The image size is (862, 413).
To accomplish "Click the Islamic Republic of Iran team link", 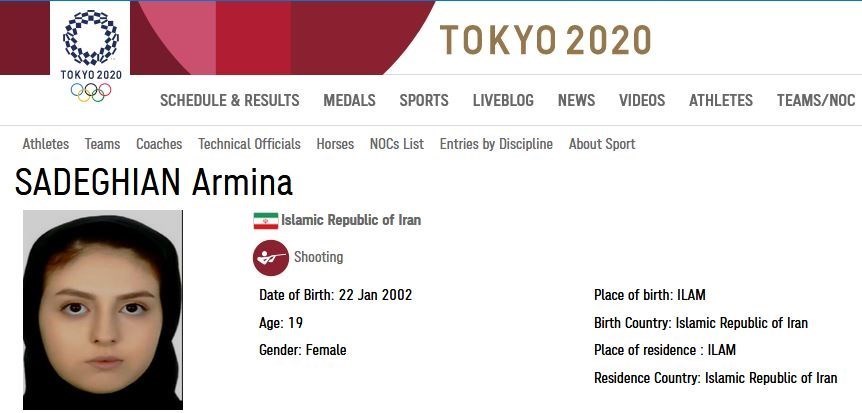I will click(x=351, y=220).
